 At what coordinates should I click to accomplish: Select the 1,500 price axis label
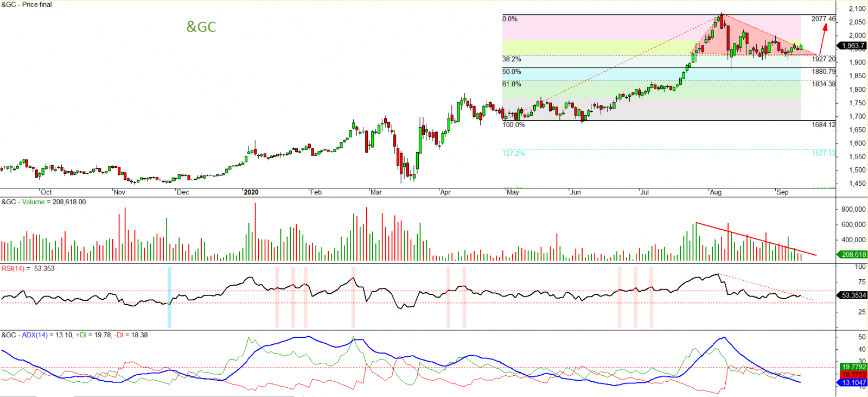tap(857, 170)
